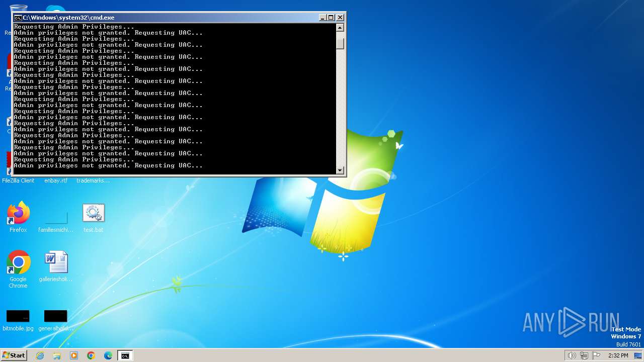This screenshot has height=362, width=644.
Task: Maximize the cmd.exe window
Action: pyautogui.click(x=331, y=18)
